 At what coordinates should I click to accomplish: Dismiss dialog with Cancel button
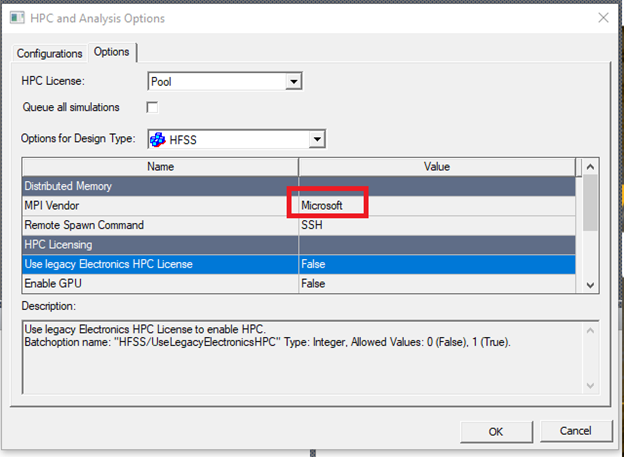(x=576, y=431)
